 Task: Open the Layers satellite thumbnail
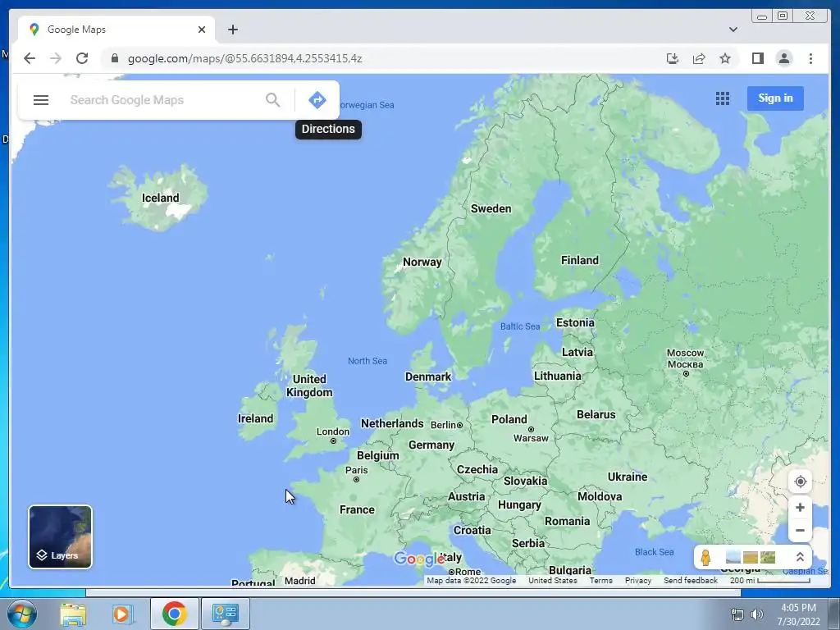[60, 536]
